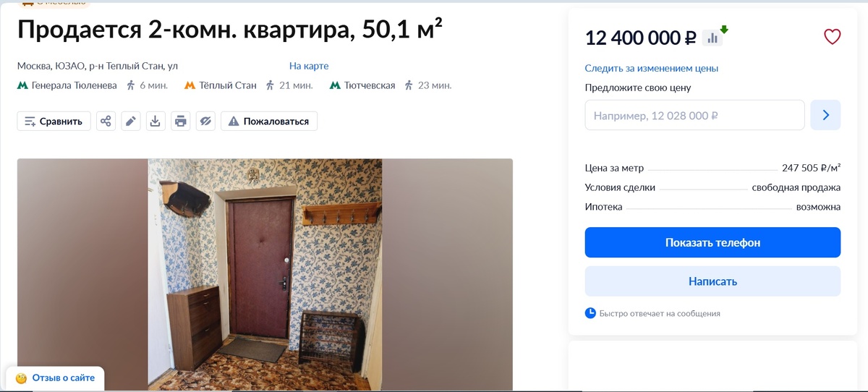Submit offered price with arrow button

(x=825, y=115)
